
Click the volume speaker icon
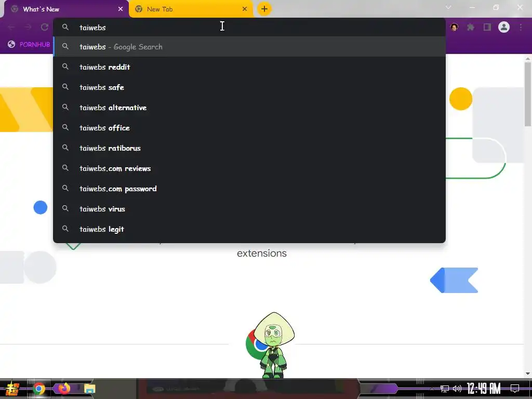coord(457,389)
